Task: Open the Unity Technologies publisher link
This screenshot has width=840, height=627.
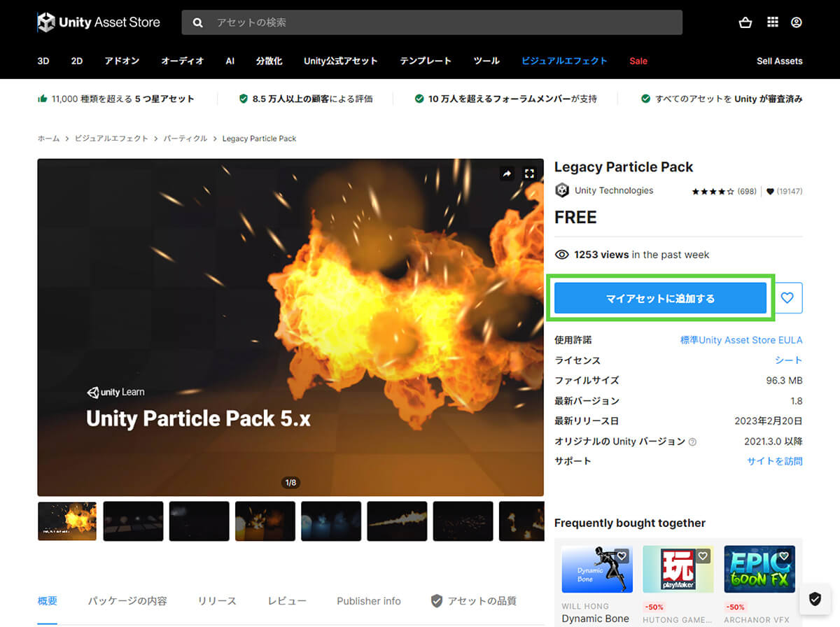Action: click(x=614, y=190)
